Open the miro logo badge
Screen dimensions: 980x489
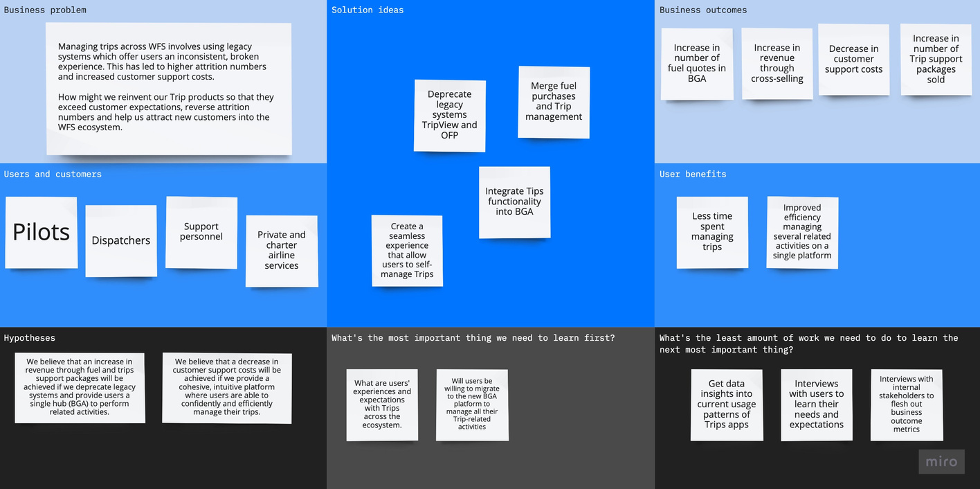click(x=941, y=462)
